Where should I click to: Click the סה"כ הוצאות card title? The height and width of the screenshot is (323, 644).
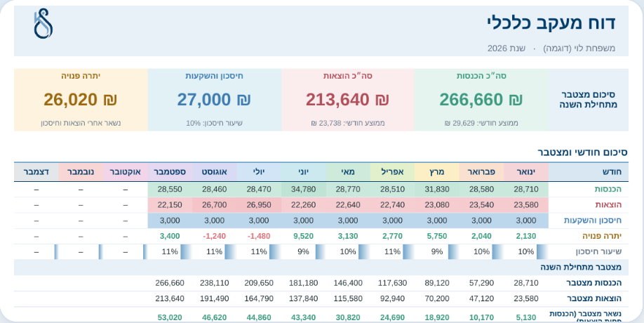[348, 76]
